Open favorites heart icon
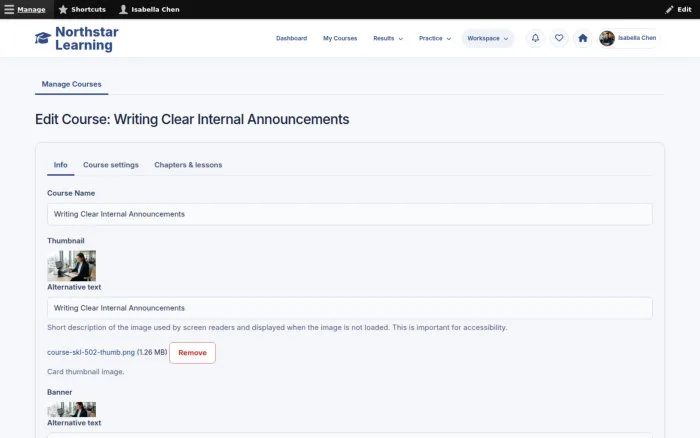Screen dimensions: 700x438 559,38
